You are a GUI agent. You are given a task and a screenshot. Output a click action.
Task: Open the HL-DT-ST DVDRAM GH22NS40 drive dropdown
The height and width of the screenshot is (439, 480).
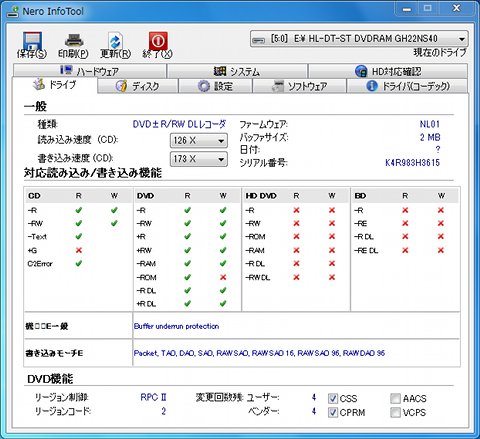[359, 39]
